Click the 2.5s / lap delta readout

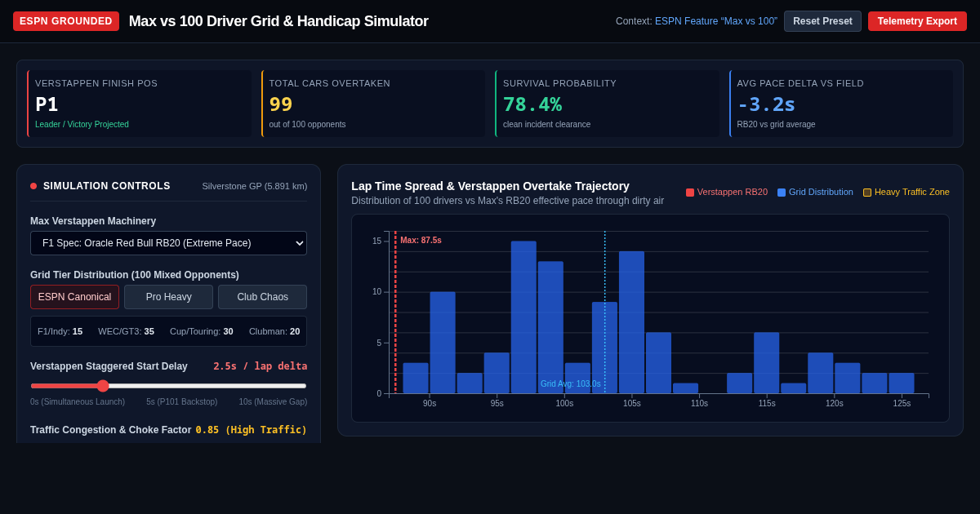click(261, 366)
